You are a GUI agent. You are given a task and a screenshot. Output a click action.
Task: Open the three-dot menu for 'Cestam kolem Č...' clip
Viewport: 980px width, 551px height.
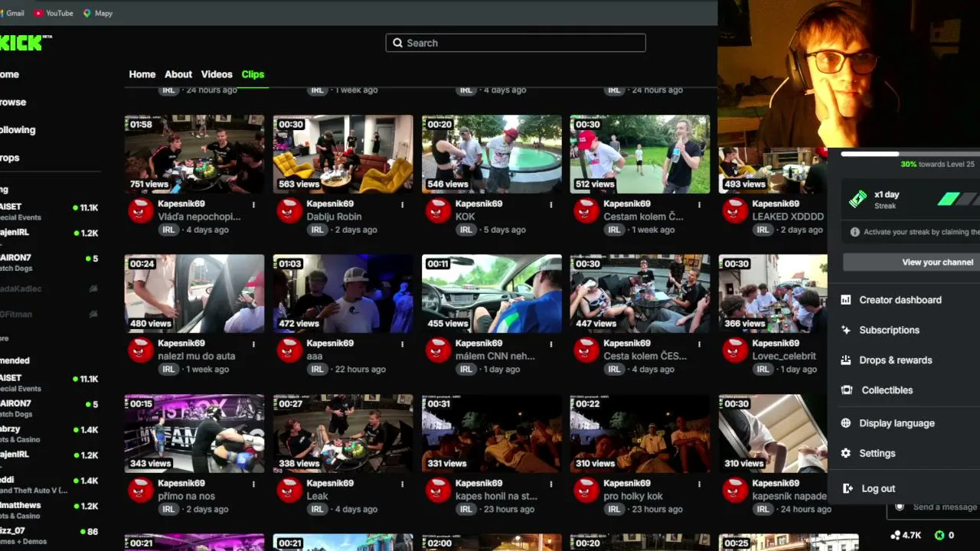(x=699, y=205)
